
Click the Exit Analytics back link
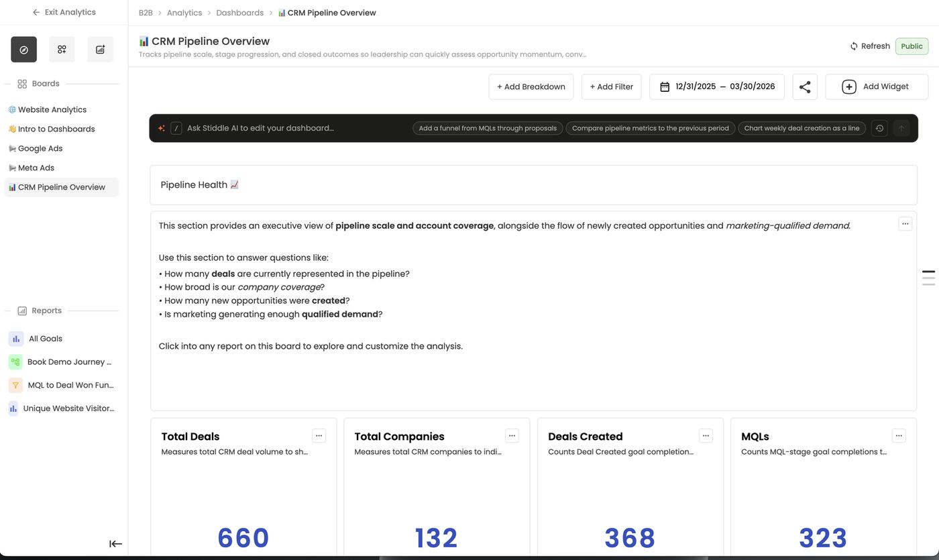[x=64, y=12]
